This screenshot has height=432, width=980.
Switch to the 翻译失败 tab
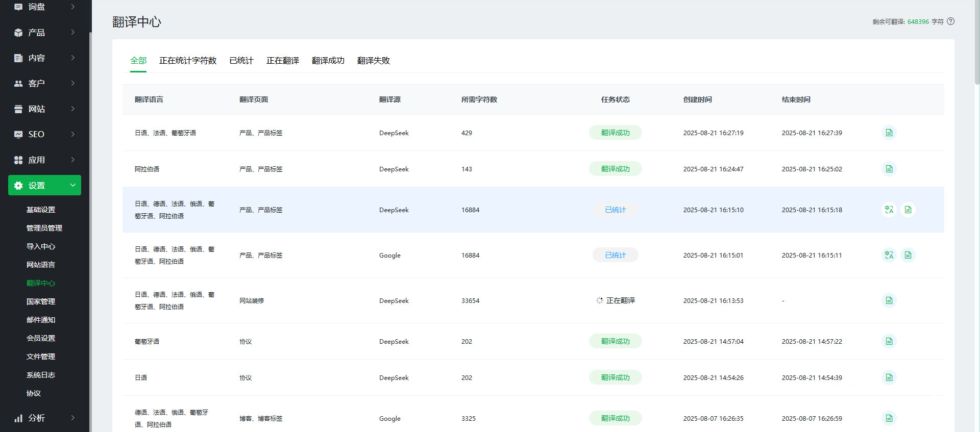373,61
